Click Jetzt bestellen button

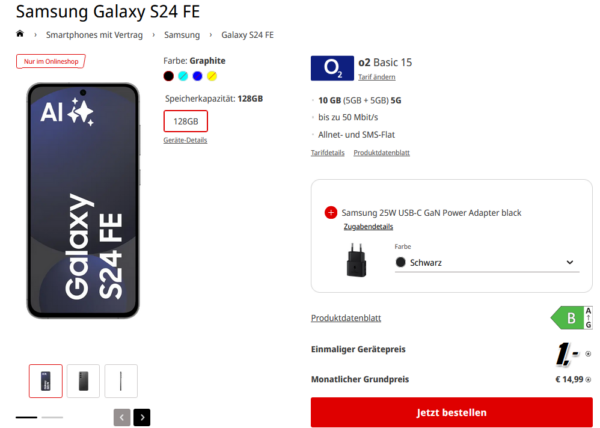click(451, 412)
